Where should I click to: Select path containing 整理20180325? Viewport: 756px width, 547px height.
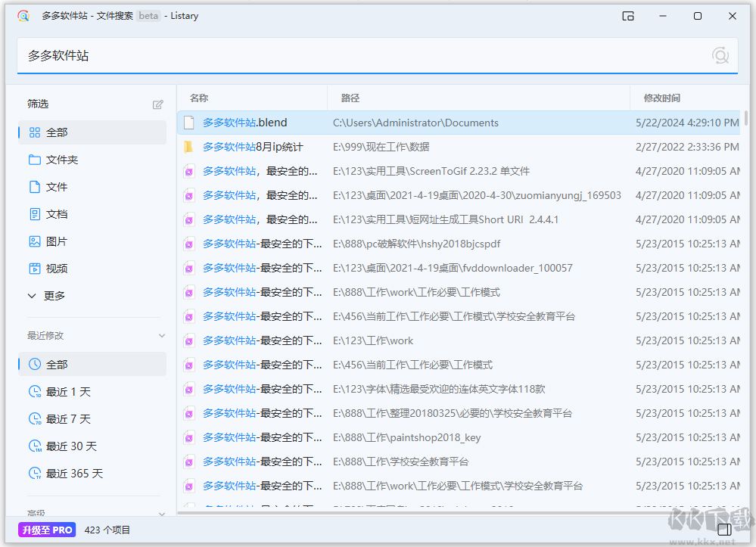453,414
